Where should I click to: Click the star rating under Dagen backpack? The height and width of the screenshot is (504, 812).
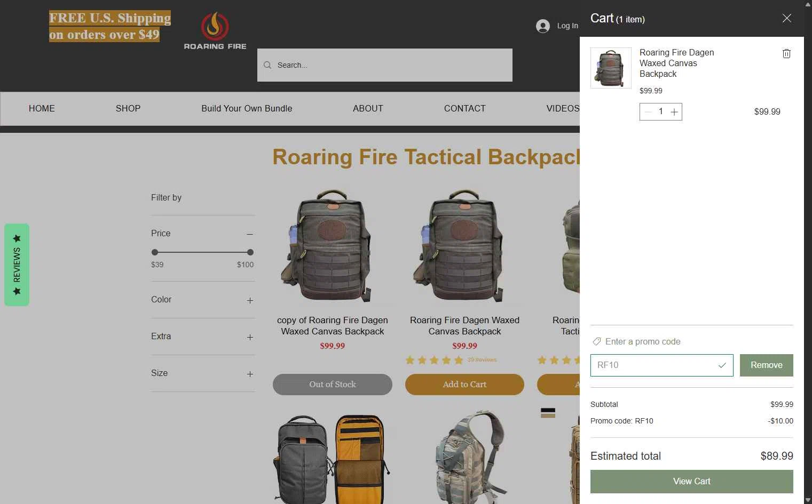[435, 360]
